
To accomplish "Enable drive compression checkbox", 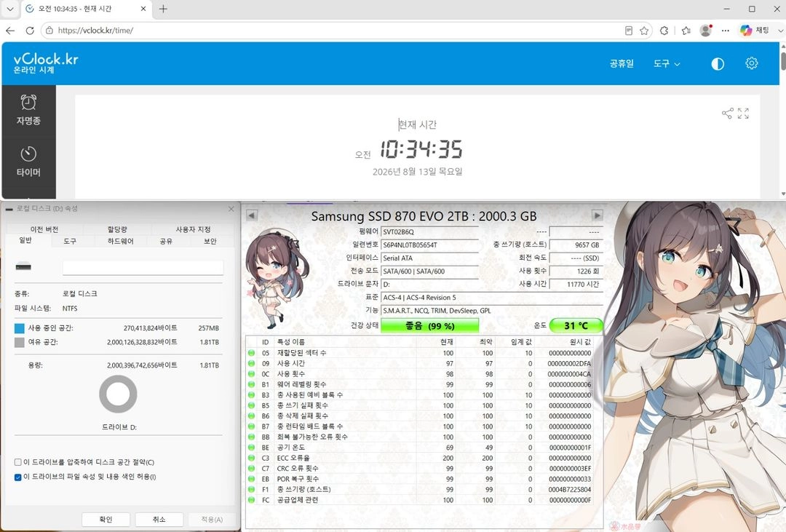I will tap(18, 462).
